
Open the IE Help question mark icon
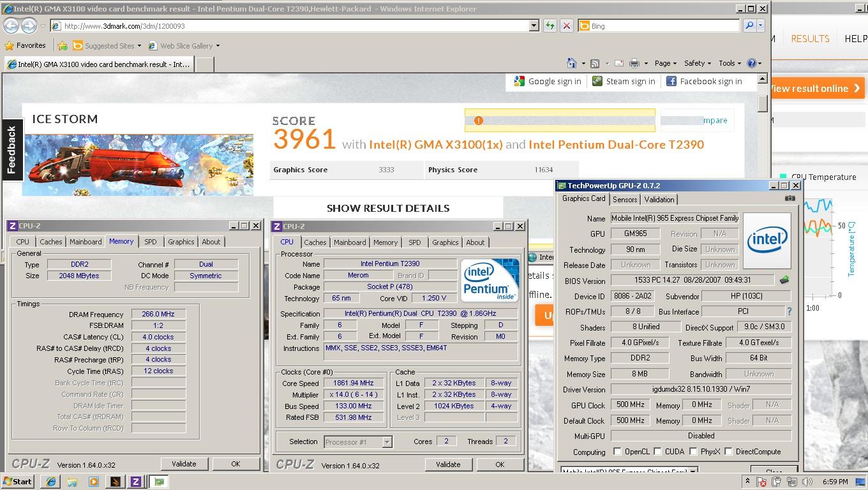752,63
